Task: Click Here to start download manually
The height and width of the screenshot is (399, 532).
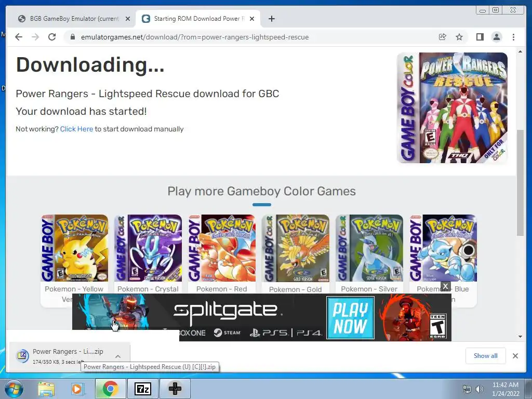Action: pyautogui.click(x=76, y=129)
